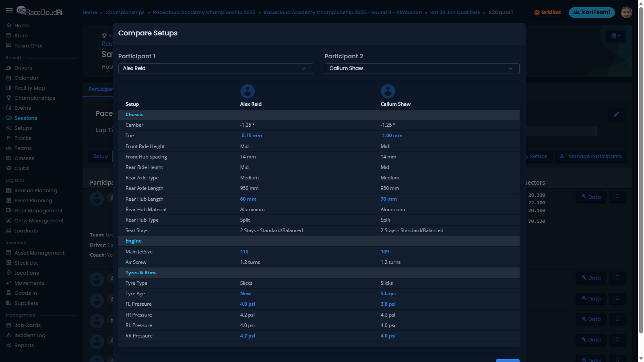Image resolution: width=644 pixels, height=362 pixels.
Task: Open the first Data button in Sectors
Action: pyautogui.click(x=590, y=197)
